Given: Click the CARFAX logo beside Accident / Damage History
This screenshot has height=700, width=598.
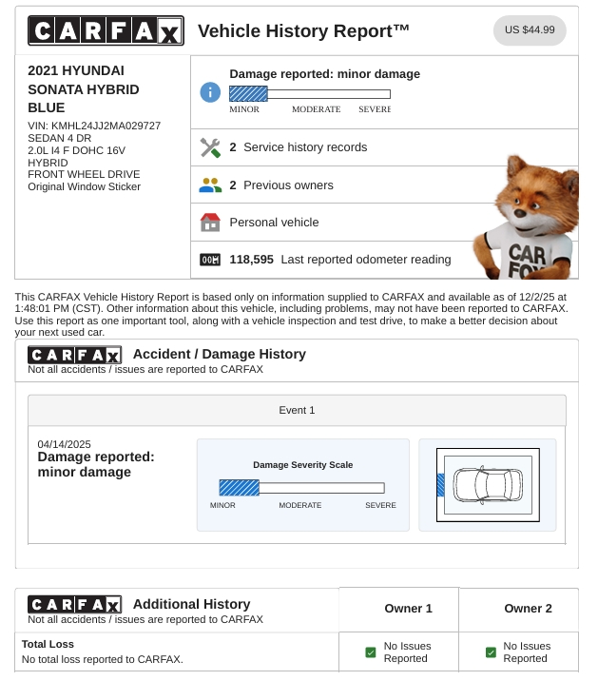Looking at the screenshot, I should [75, 356].
